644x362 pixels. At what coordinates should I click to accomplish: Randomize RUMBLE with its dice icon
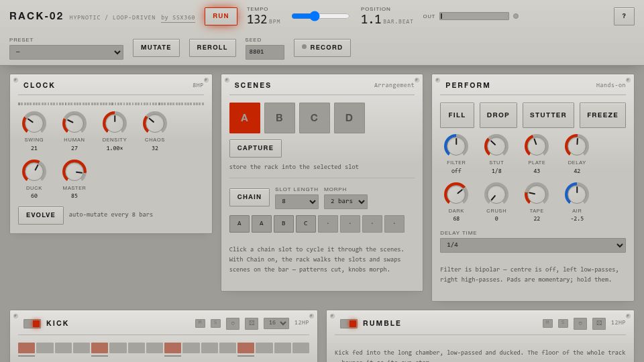[599, 323]
